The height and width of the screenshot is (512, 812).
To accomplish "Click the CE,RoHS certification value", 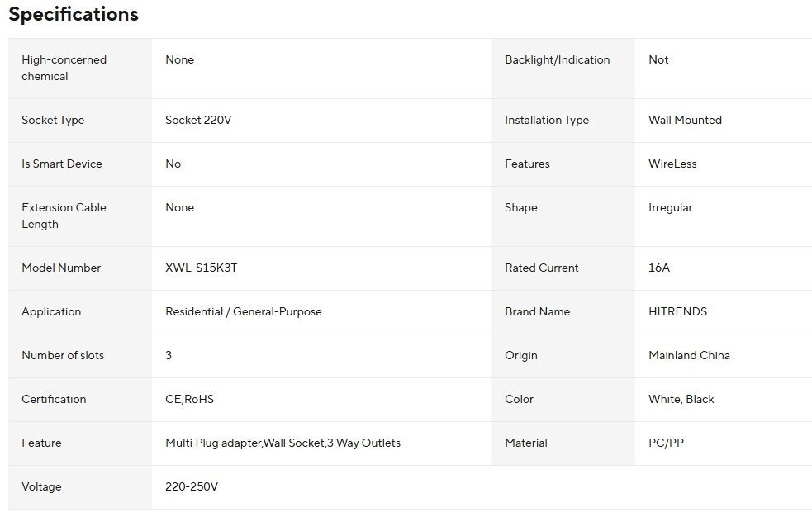I will click(189, 399).
